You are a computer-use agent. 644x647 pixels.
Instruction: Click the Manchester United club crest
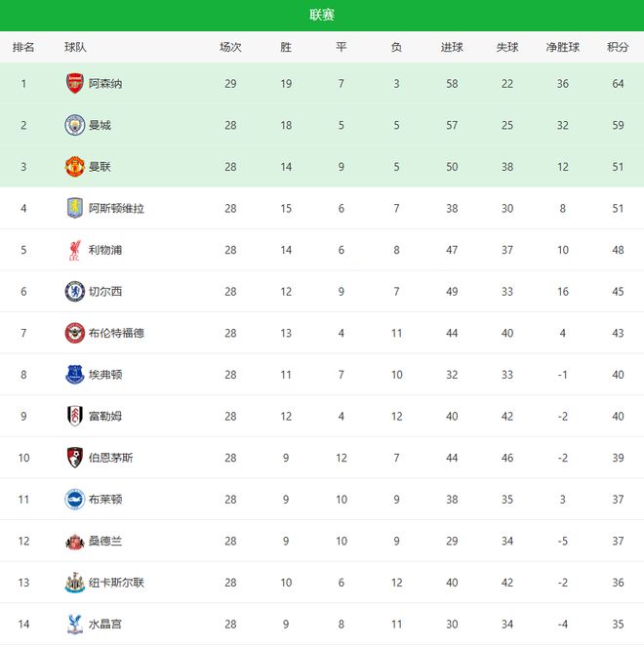tap(74, 167)
